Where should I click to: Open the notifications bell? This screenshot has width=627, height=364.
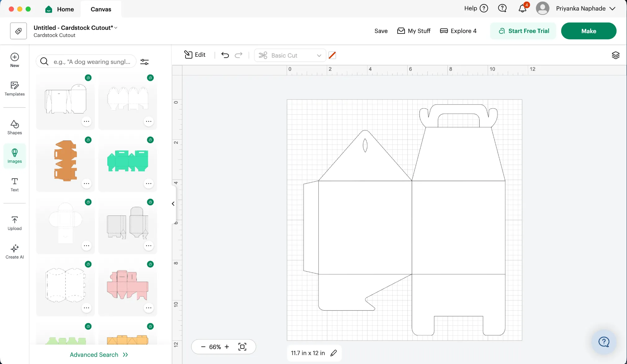[523, 8]
